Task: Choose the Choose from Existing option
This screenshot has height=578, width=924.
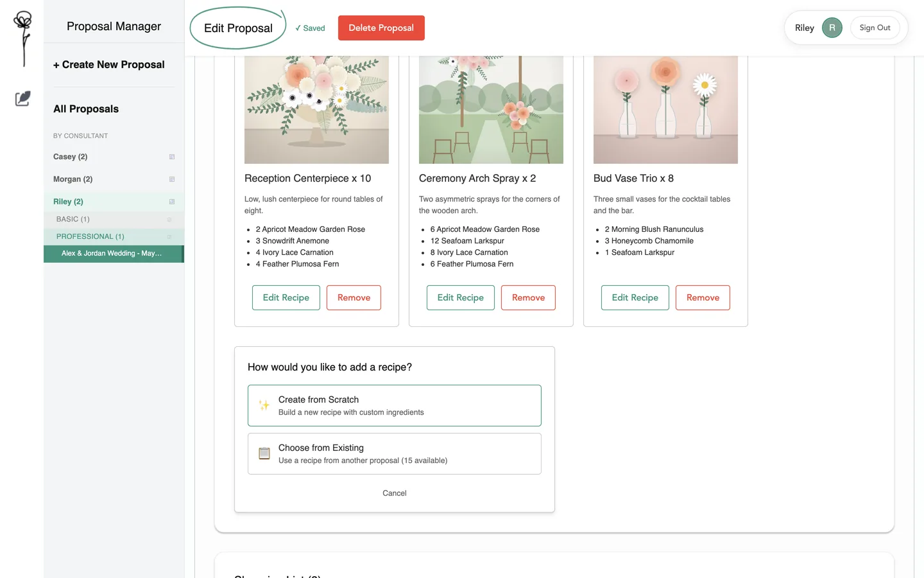Action: (x=395, y=453)
